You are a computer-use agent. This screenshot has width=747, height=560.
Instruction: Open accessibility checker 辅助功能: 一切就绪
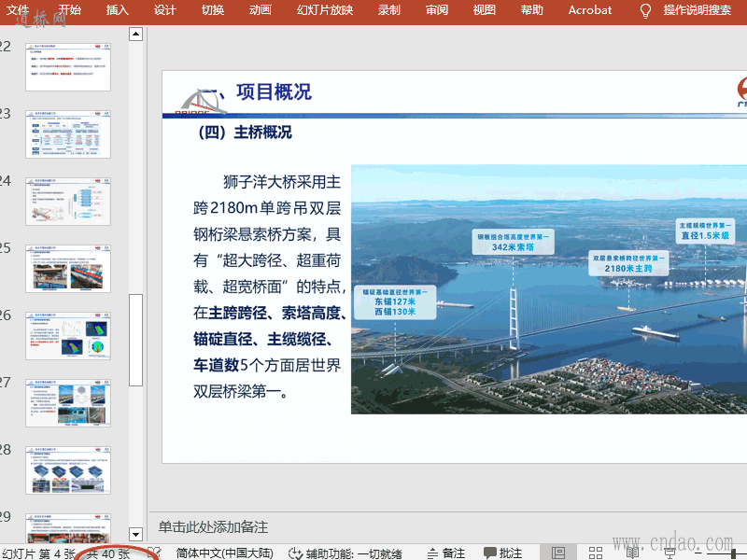(x=345, y=553)
